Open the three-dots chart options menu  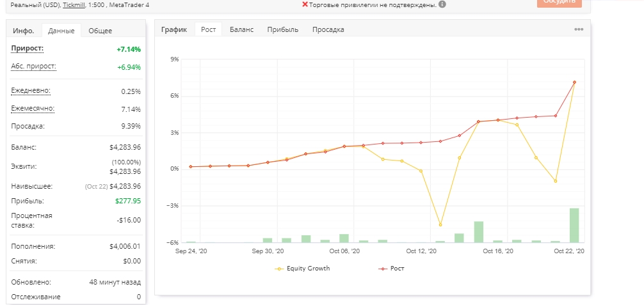tap(579, 29)
